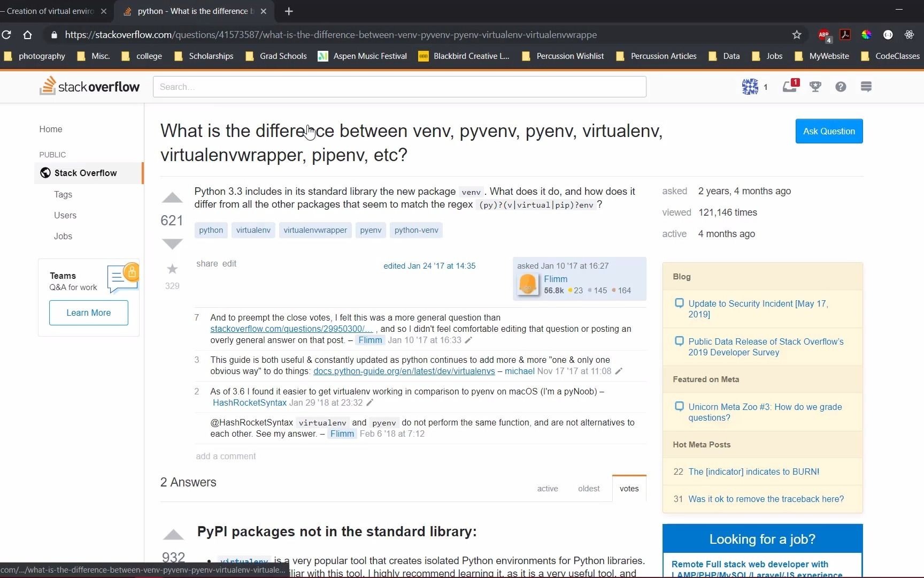Viewport: 924px width, 578px height.
Task: Go to Home in left sidebar
Action: [51, 129]
